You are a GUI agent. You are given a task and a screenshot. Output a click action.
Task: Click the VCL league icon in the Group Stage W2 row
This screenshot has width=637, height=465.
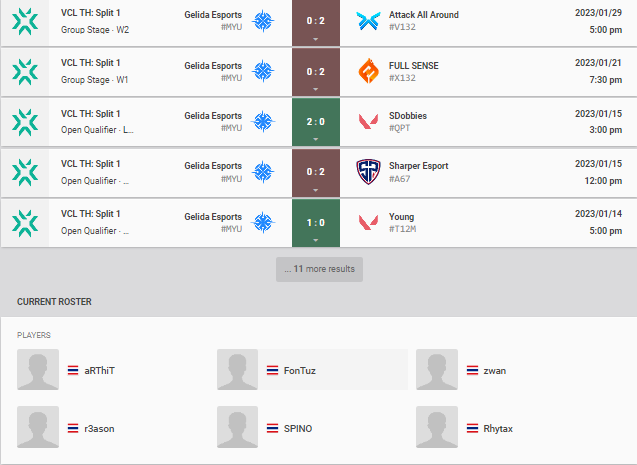click(x=25, y=22)
